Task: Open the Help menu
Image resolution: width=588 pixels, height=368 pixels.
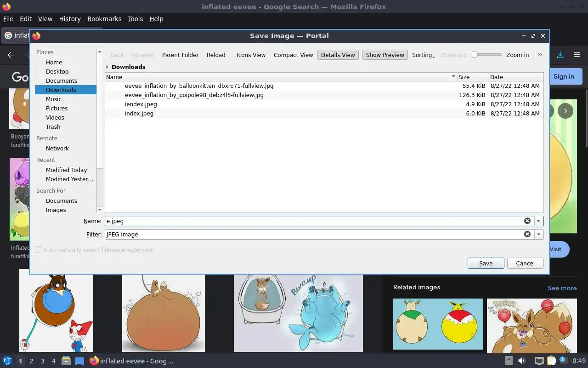Action: click(x=156, y=19)
